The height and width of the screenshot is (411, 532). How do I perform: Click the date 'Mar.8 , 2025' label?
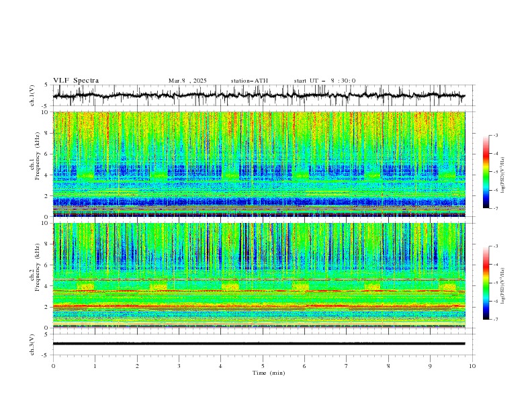[x=187, y=81]
